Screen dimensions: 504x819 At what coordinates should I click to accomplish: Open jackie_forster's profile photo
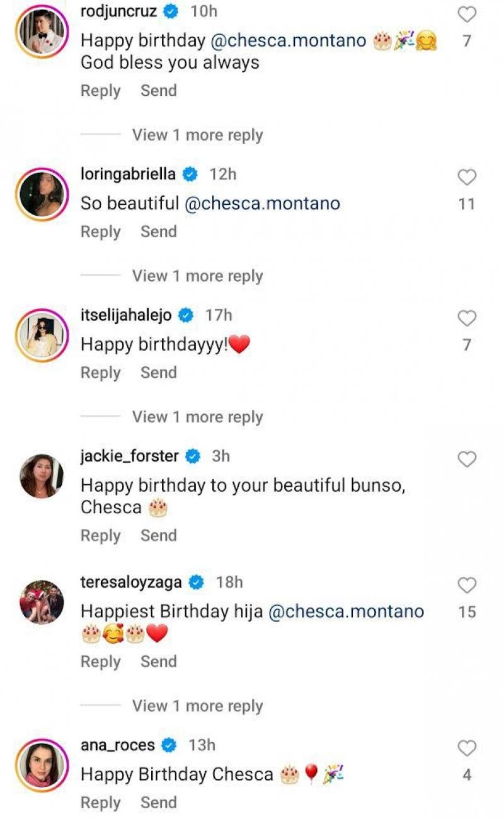pos(42,476)
